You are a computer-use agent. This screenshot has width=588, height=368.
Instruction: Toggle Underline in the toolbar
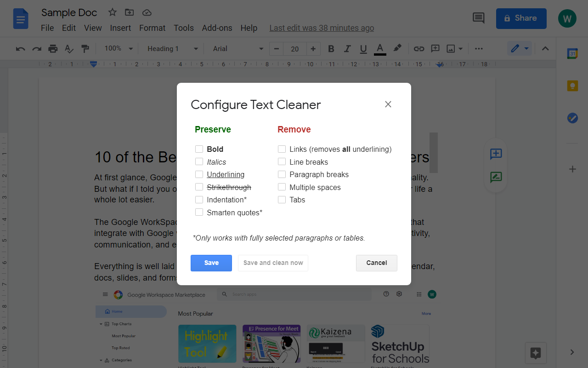click(x=363, y=49)
